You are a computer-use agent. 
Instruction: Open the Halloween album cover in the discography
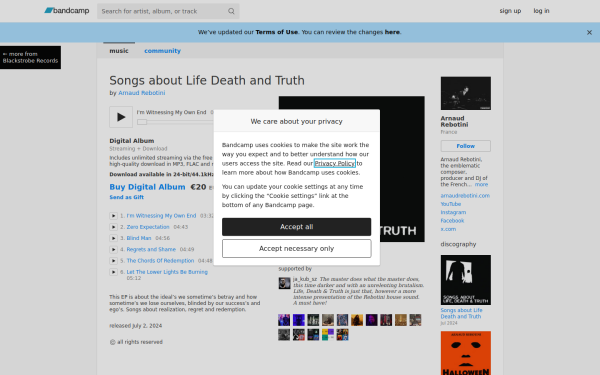click(x=466, y=353)
